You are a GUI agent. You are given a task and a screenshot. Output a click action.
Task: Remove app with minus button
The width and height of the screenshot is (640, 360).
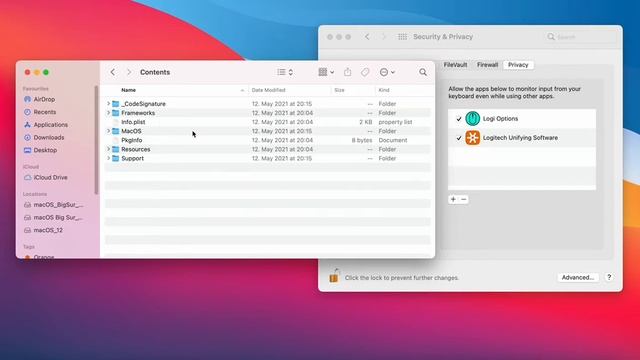pyautogui.click(x=464, y=199)
